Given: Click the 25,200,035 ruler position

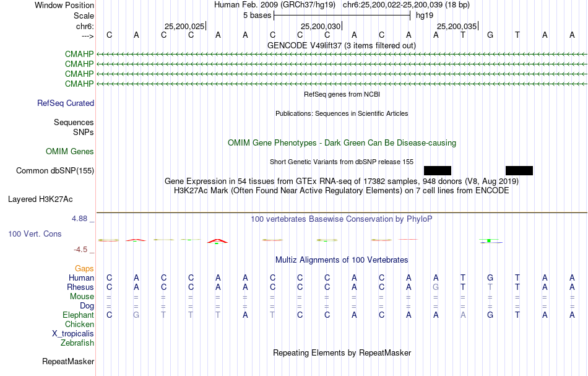Looking at the screenshot, I should [x=457, y=27].
